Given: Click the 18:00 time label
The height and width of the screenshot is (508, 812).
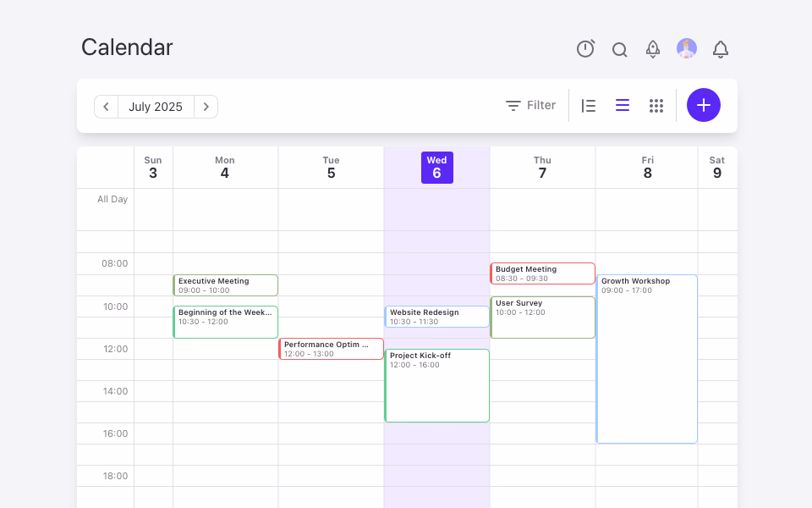Looking at the screenshot, I should click(x=115, y=476).
